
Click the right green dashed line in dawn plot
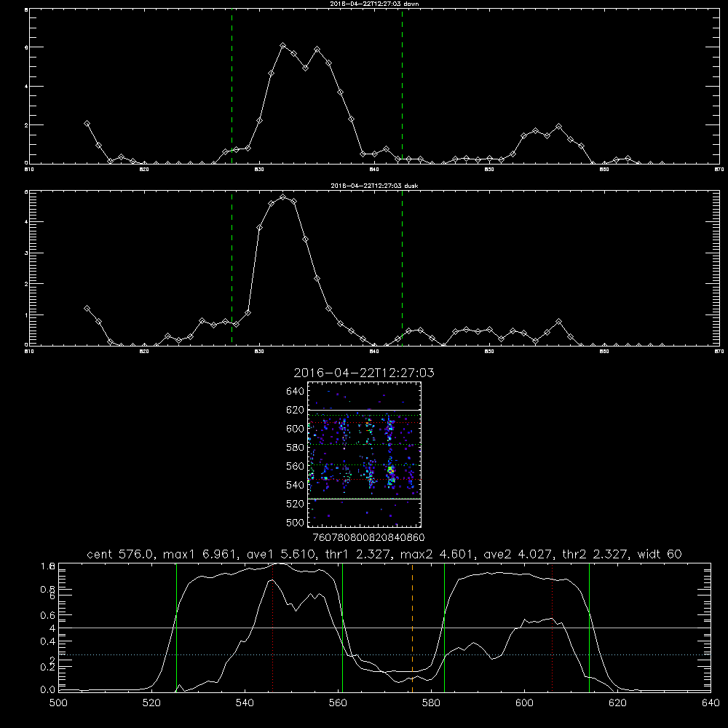click(x=402, y=87)
